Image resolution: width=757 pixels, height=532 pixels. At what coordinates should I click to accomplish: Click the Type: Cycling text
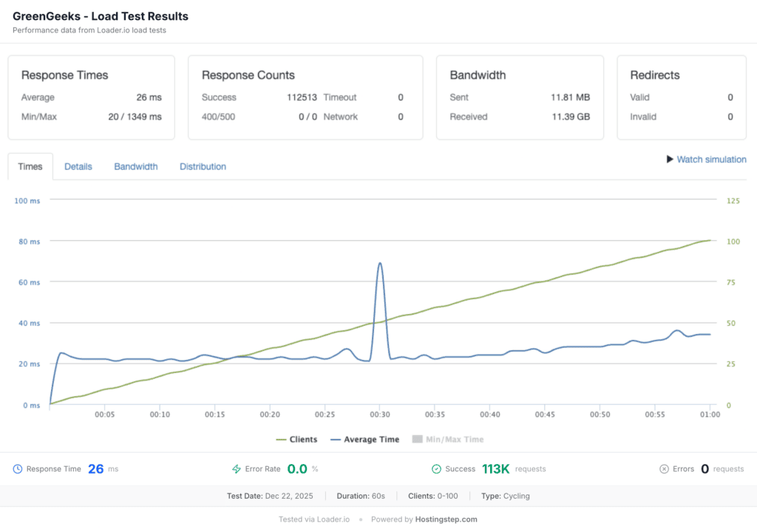(505, 496)
